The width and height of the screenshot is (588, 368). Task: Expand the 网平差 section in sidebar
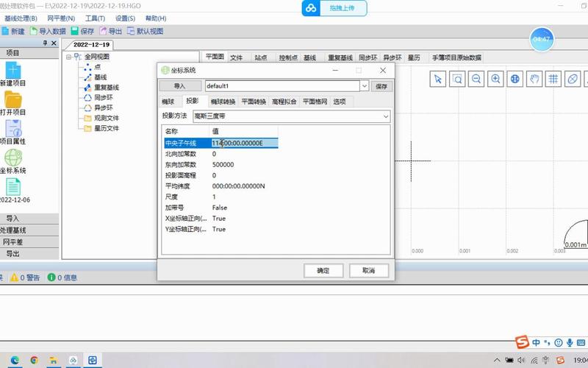point(29,242)
